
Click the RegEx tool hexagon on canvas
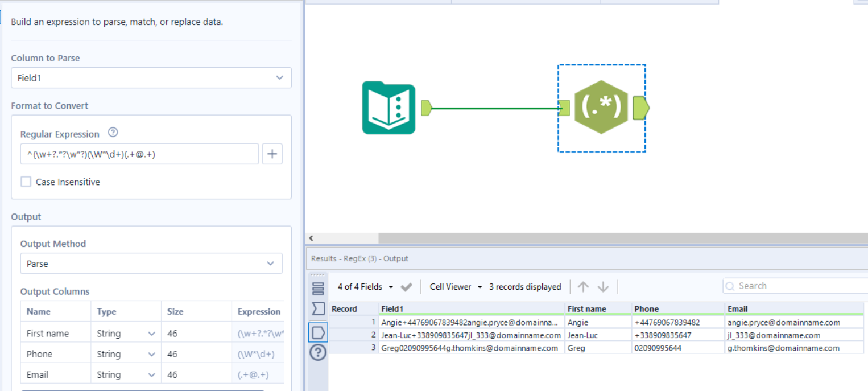pyautogui.click(x=601, y=108)
